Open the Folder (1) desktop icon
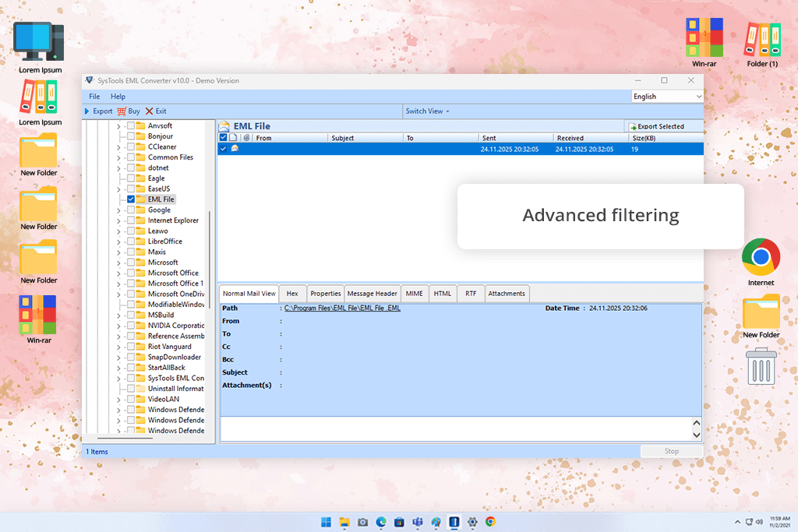The height and width of the screenshot is (532, 798). (x=762, y=39)
